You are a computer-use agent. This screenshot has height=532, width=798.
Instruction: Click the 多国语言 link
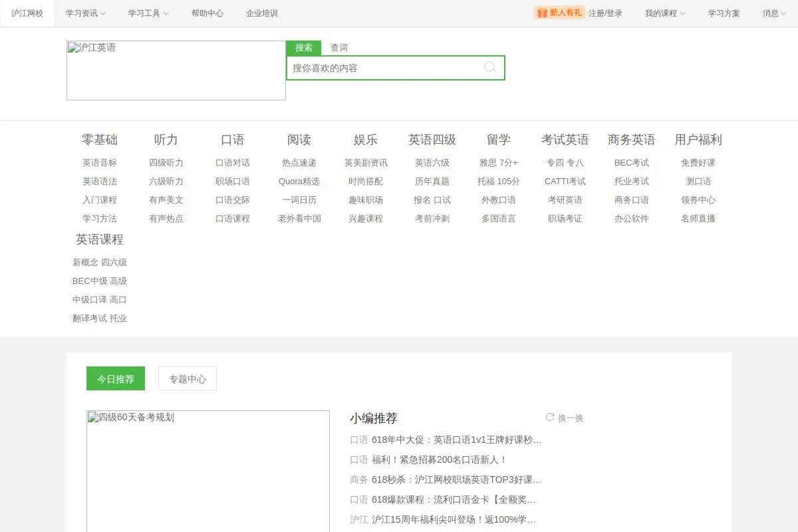[499, 219]
